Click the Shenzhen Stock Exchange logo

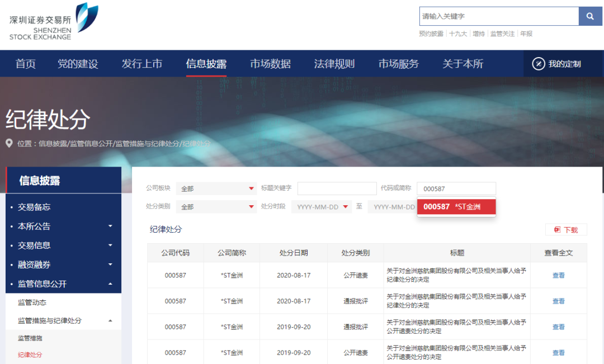53,22
